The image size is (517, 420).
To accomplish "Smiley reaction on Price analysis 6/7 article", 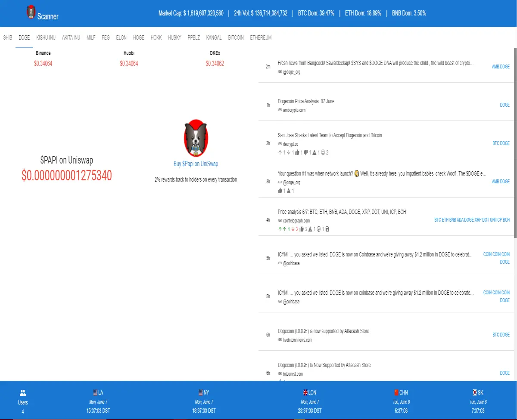I will 318,229.
